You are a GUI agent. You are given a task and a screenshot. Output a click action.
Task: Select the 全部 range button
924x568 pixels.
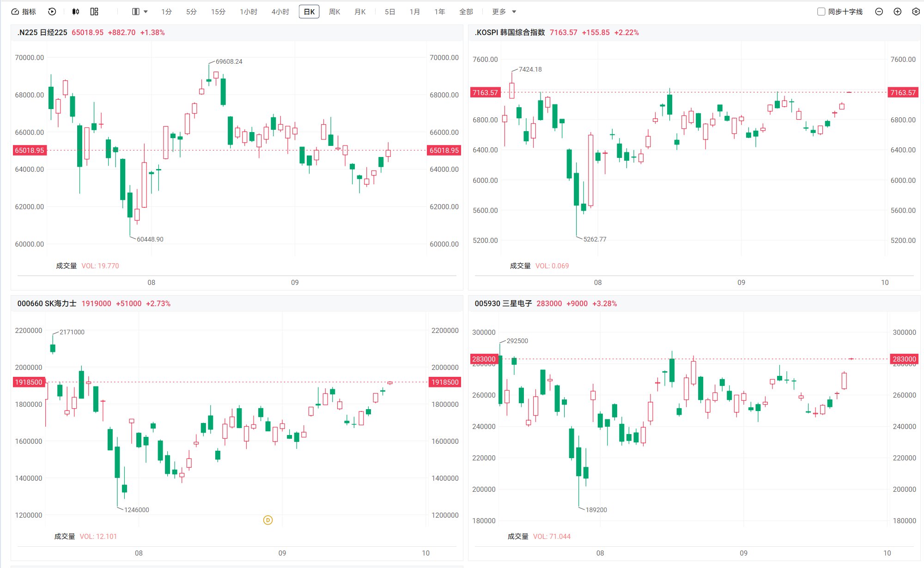pyautogui.click(x=466, y=12)
